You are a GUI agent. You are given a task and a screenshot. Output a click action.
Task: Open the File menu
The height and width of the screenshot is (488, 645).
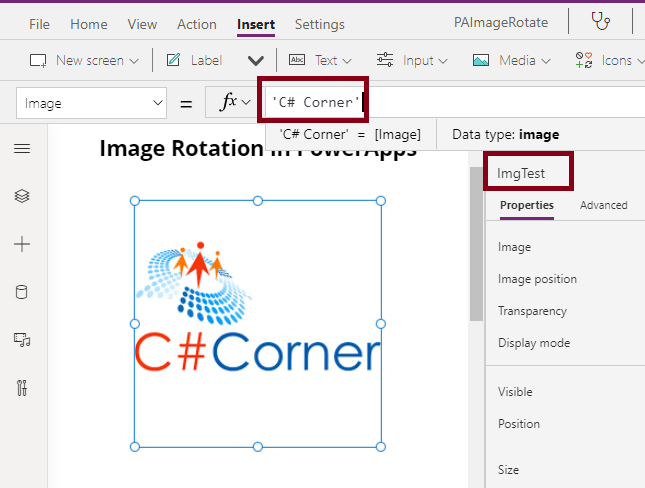click(39, 24)
